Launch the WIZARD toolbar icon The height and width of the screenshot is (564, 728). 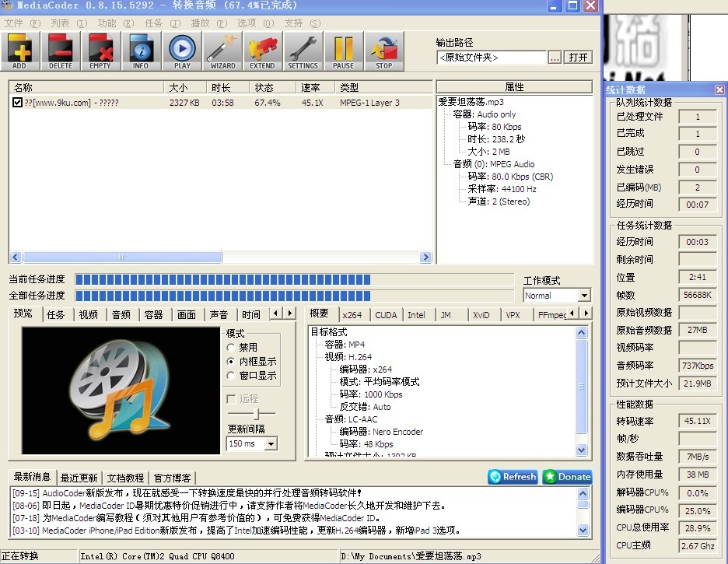coord(222,51)
